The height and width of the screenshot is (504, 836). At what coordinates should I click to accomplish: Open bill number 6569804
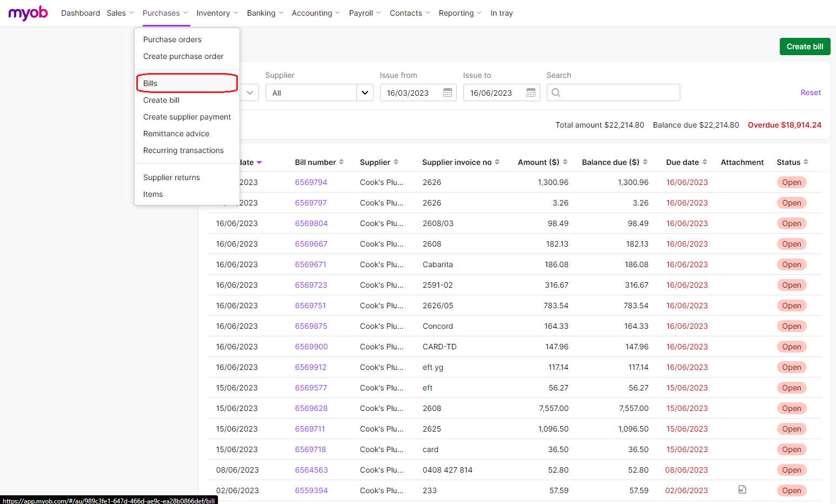[x=311, y=223]
